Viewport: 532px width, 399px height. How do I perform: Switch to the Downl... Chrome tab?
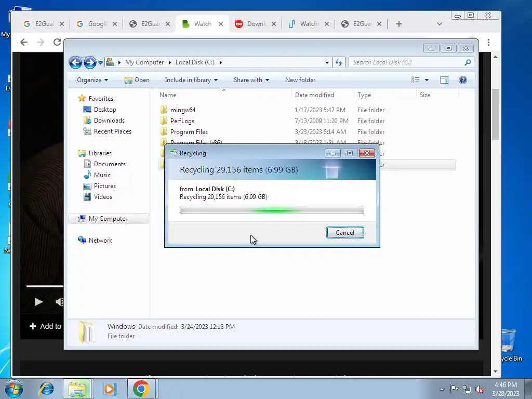pos(257,24)
